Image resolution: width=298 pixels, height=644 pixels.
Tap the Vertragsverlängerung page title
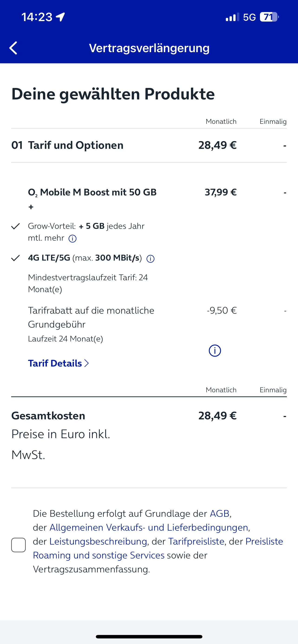[x=149, y=48]
